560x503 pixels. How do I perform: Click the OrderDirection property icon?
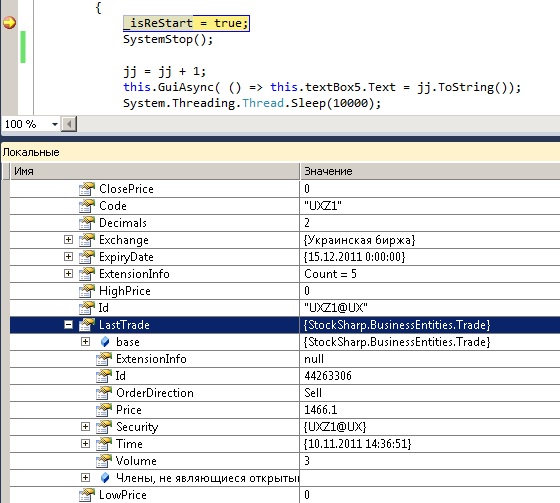(104, 393)
